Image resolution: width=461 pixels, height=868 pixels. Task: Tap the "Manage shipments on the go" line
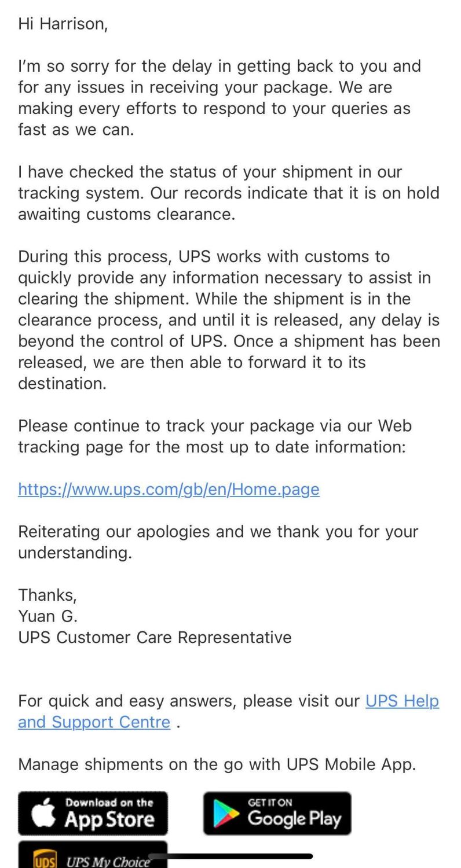[217, 764]
